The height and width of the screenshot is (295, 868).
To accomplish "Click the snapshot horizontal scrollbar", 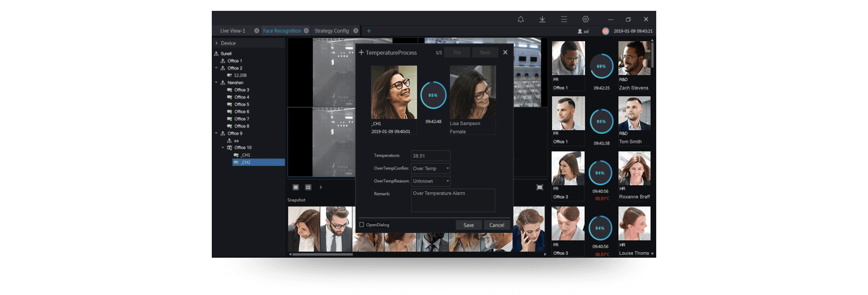I will click(x=322, y=255).
